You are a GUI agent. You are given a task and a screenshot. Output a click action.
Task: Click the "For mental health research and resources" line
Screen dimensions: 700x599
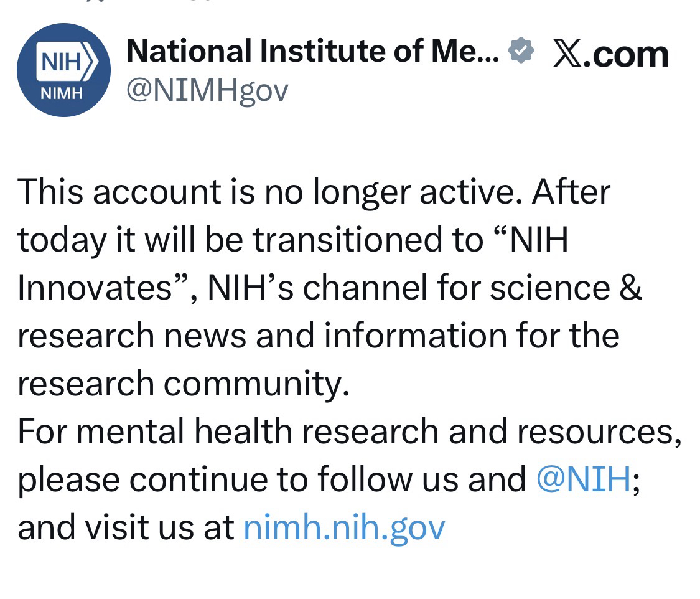(348, 432)
